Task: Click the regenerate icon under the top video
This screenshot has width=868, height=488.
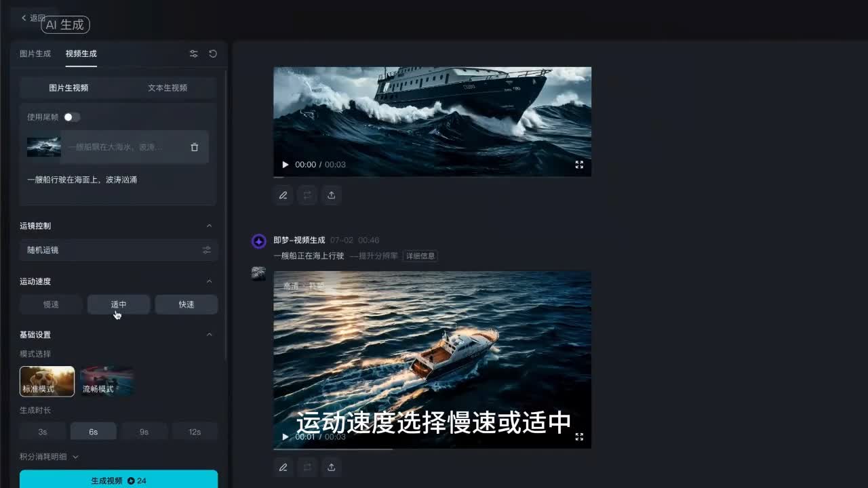Action: 307,195
